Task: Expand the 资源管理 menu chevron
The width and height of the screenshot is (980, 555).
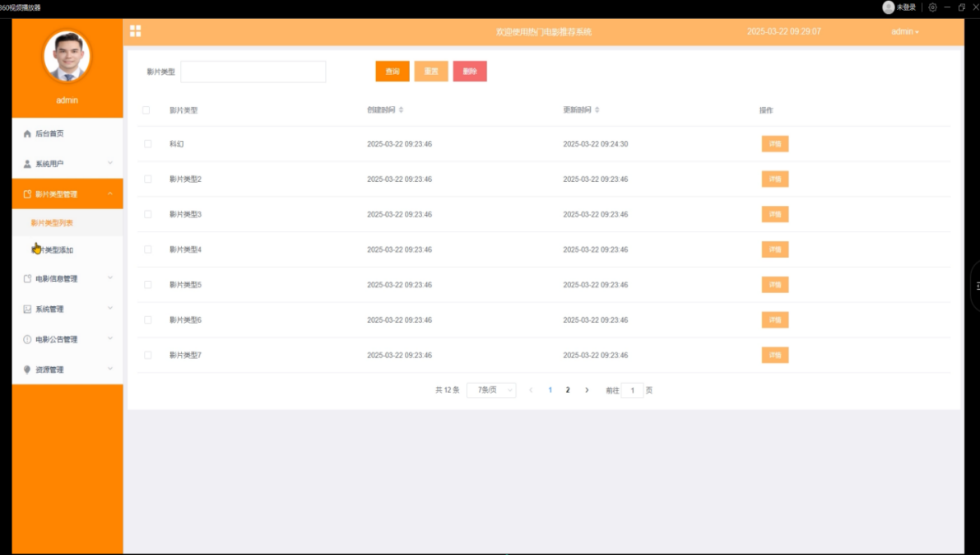Action: click(110, 368)
